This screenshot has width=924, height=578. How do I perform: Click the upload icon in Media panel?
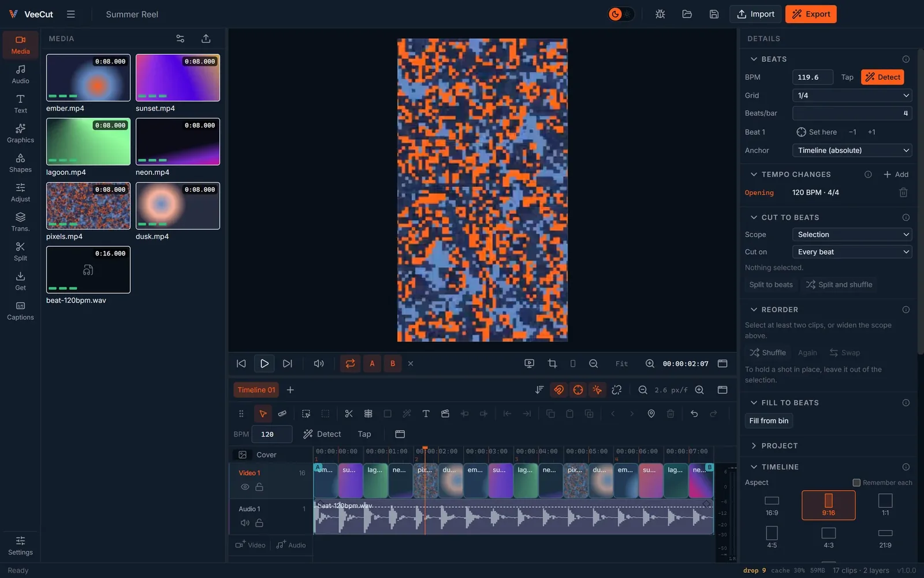point(206,39)
